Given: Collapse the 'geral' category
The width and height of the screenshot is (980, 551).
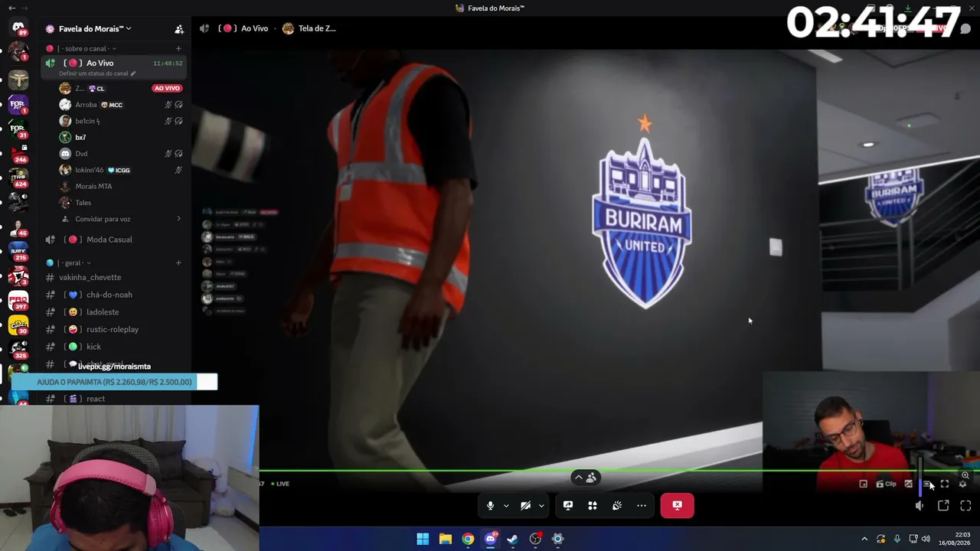Looking at the screenshot, I should click(68, 262).
